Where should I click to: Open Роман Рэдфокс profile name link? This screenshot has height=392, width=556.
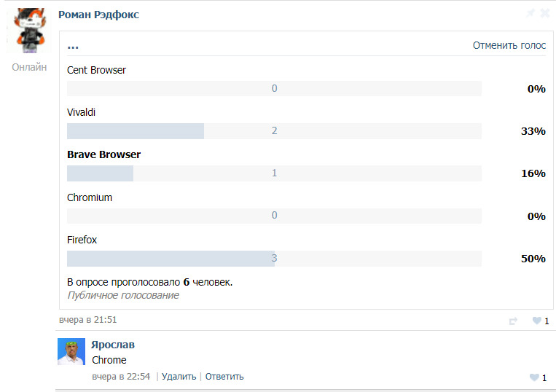coord(98,15)
